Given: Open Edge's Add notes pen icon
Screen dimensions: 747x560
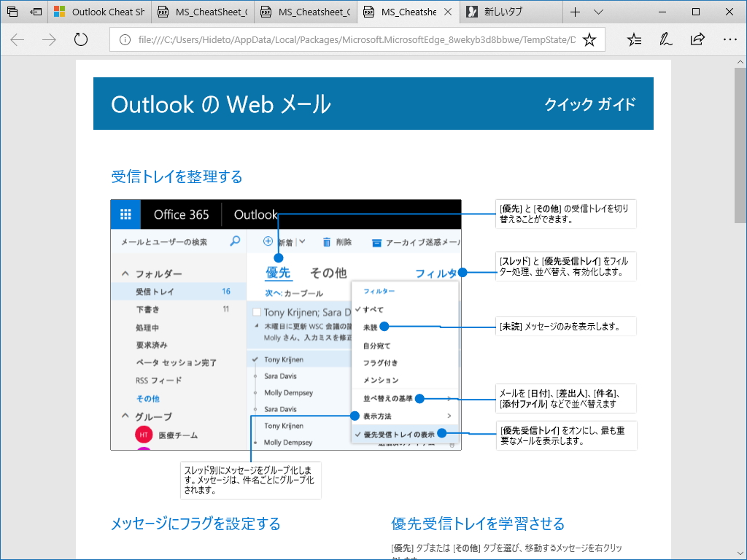Looking at the screenshot, I should 665,39.
